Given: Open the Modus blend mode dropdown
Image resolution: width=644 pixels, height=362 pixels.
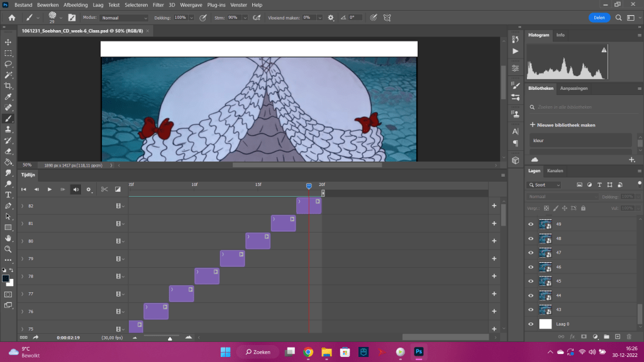Looking at the screenshot, I should (124, 18).
